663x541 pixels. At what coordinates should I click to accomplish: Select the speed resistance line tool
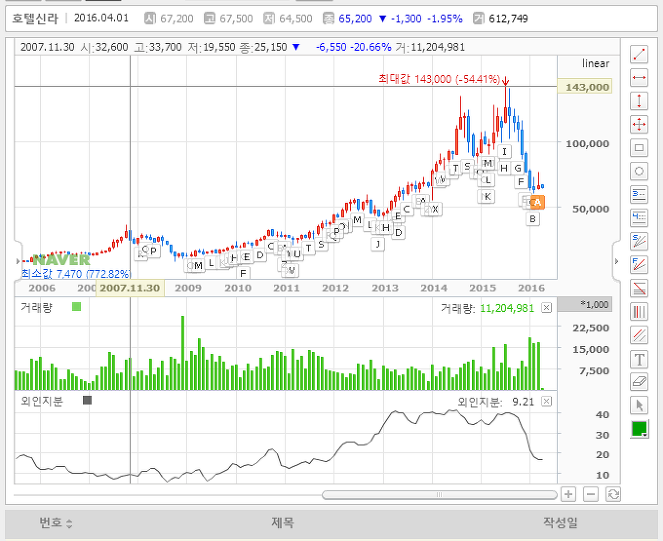(x=639, y=242)
